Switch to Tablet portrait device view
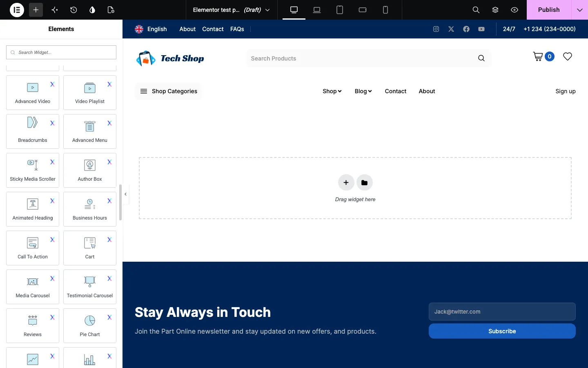The image size is (588, 368). coord(340,10)
